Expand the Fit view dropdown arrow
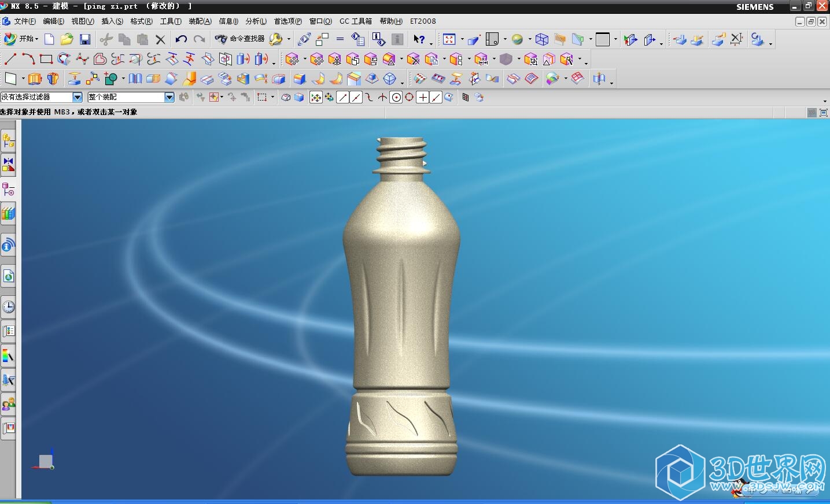830x504 pixels. (462, 39)
